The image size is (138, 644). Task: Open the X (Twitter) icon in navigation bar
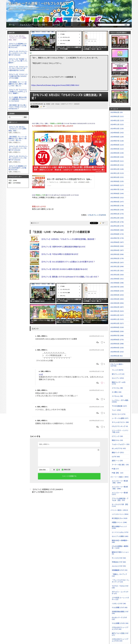point(89,25)
